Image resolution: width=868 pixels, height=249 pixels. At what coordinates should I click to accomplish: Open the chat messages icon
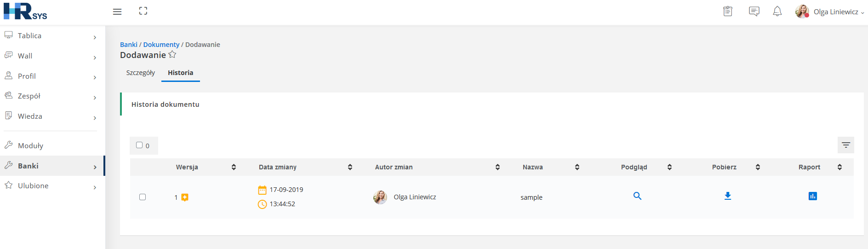[754, 12]
